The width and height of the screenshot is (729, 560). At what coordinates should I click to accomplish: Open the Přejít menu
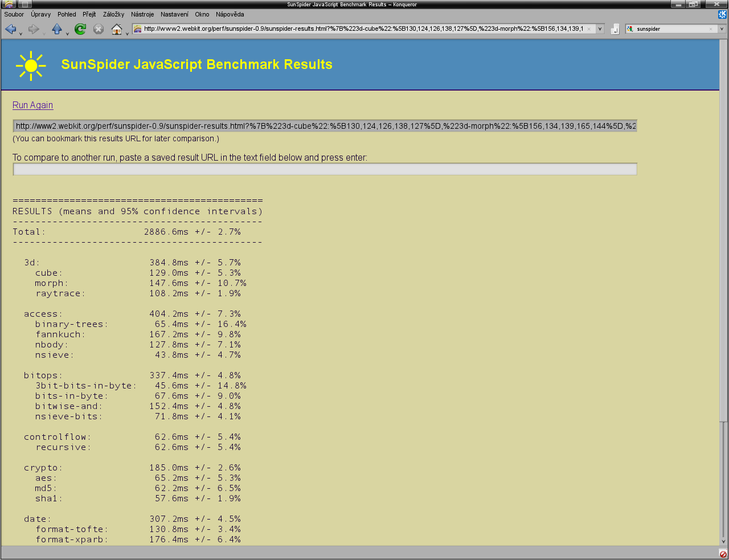point(89,14)
